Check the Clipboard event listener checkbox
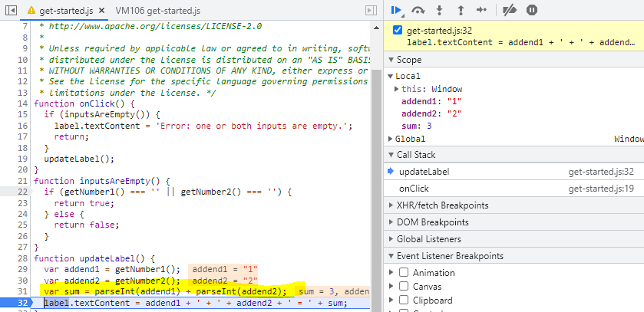 click(x=404, y=300)
